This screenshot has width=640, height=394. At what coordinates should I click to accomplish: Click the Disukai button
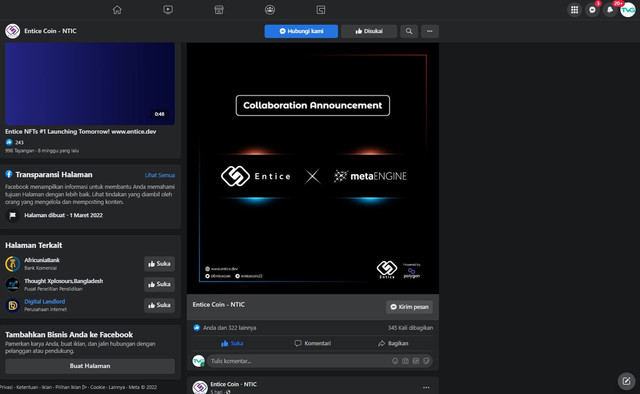(x=369, y=31)
